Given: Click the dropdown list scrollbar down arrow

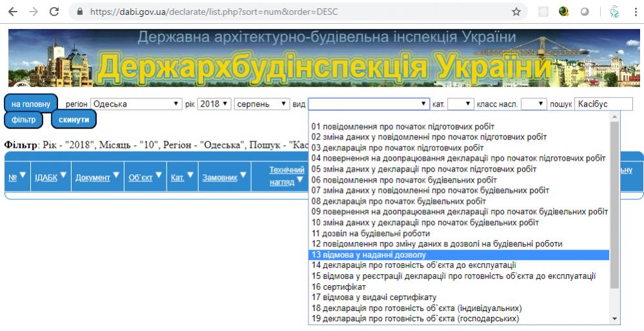Looking at the screenshot, I should click(x=614, y=319).
